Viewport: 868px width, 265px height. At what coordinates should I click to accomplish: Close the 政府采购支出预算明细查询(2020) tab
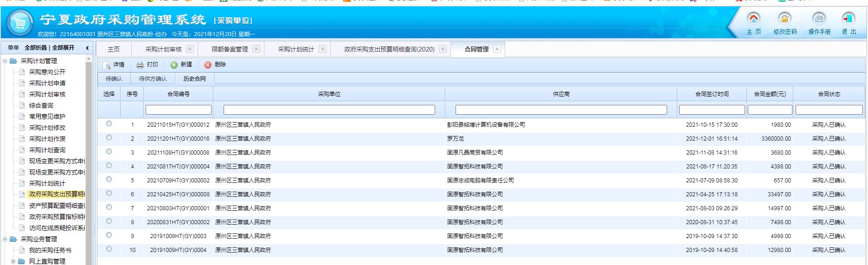(x=443, y=49)
